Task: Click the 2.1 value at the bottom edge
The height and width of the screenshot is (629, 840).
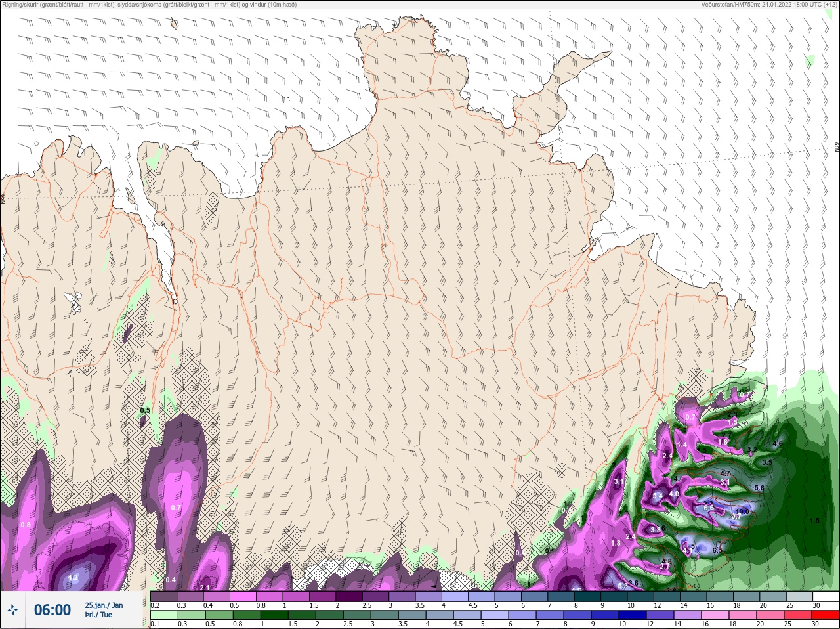Action: 204,587
